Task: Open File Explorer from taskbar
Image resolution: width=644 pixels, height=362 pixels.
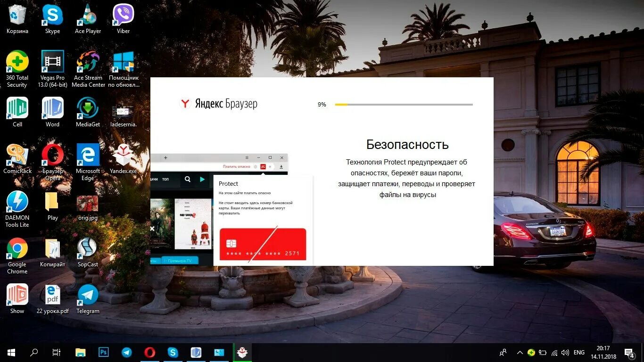Action: click(81, 352)
